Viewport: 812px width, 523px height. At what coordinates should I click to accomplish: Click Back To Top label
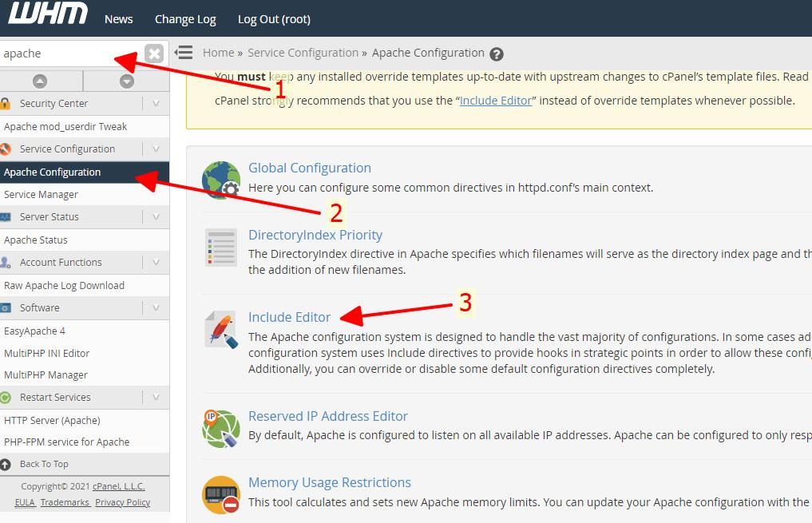coord(44,465)
